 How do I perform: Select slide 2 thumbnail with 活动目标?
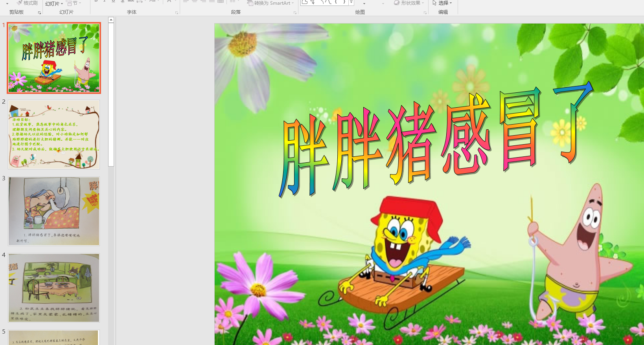tap(54, 134)
